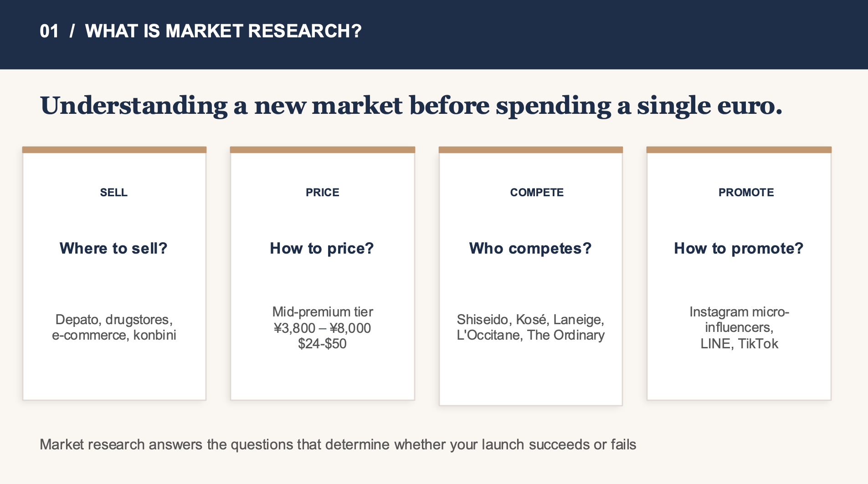Screen dimensions: 868x484
Task: Select the 'How to promote?' heading
Action: [739, 248]
